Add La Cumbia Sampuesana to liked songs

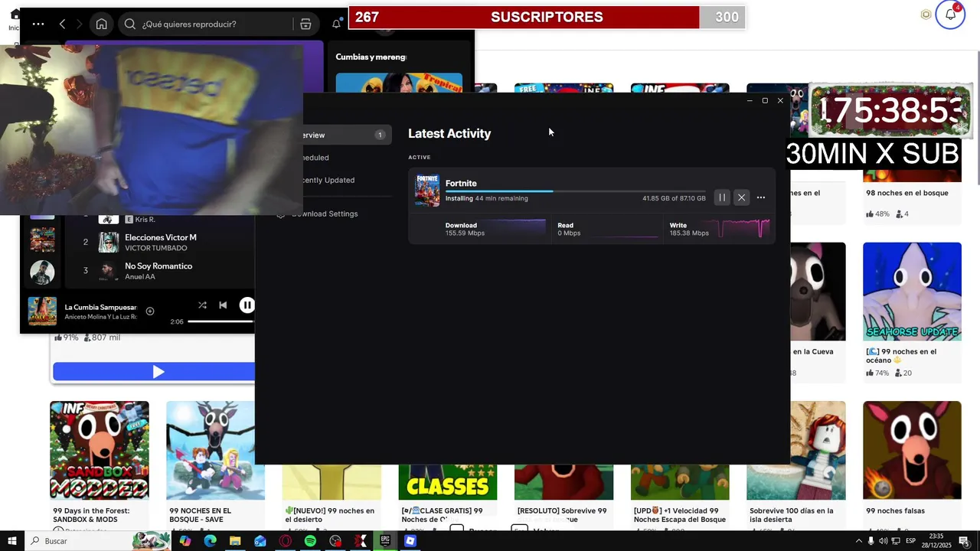[150, 311]
